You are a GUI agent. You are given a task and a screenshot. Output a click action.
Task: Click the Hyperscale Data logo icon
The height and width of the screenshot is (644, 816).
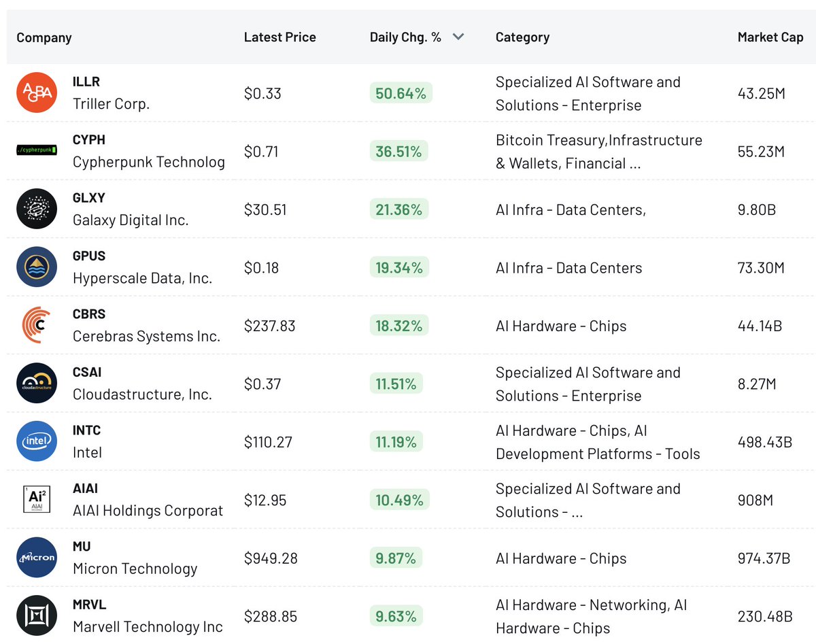click(37, 267)
